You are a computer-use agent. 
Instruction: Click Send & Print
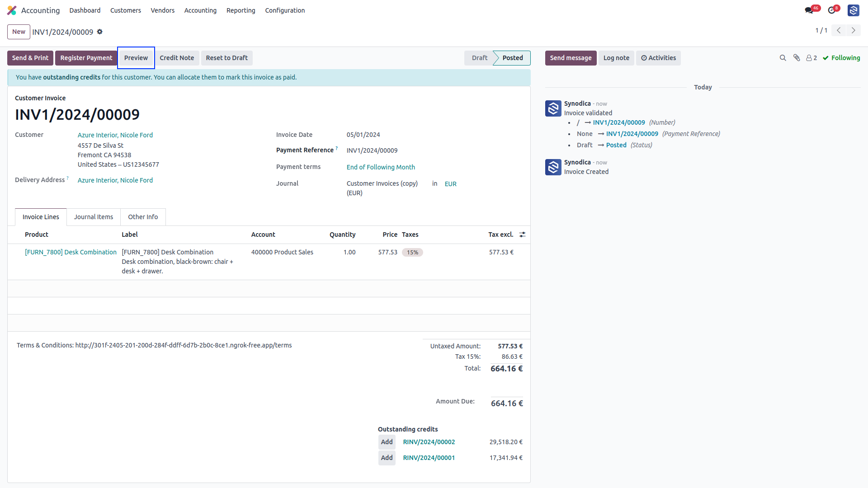(30, 58)
